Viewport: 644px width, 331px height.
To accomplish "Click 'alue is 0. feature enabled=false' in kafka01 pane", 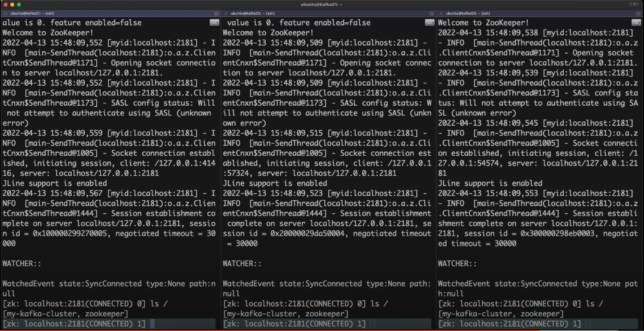I will (x=72, y=22).
